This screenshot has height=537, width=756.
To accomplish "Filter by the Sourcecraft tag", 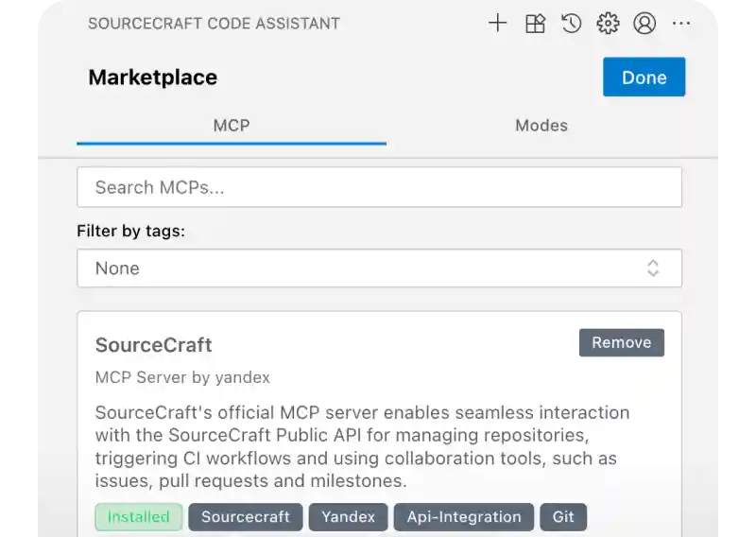I will [246, 517].
